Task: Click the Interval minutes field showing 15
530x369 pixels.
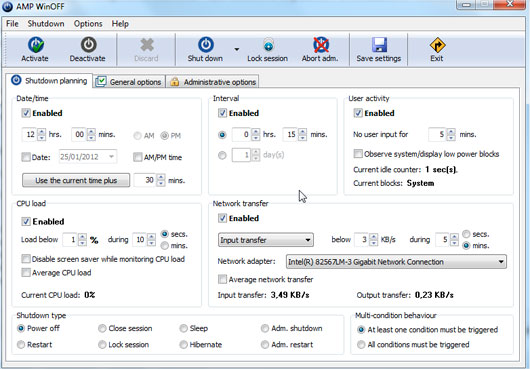Action: point(291,134)
